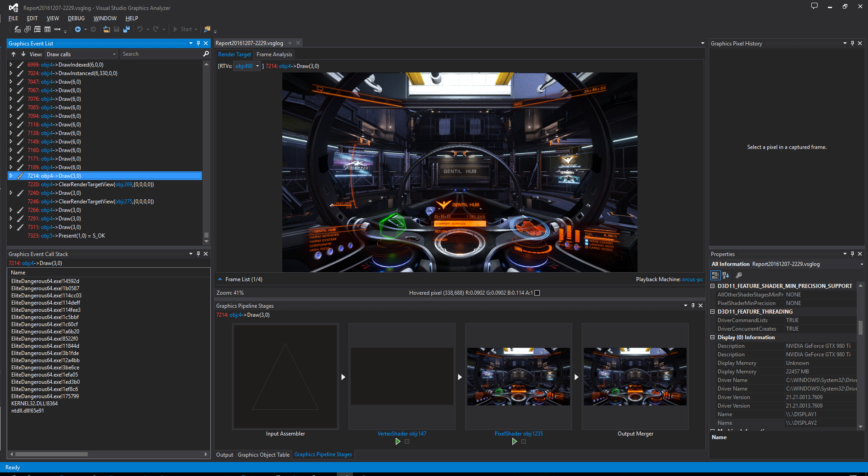The height and width of the screenshot is (476, 868).
Task: Expand event 6999 DrawIndexed row
Action: [x=11, y=65]
